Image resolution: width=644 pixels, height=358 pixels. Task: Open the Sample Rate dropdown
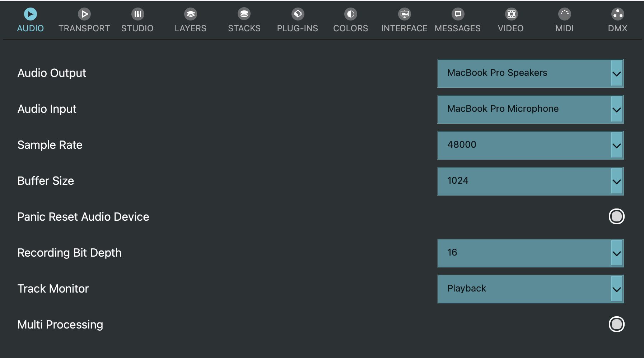[530, 145]
